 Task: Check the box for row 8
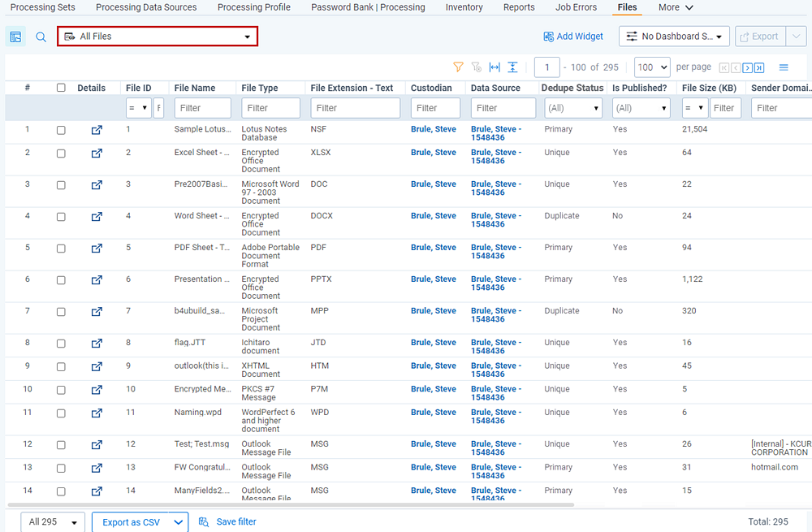pos(61,343)
